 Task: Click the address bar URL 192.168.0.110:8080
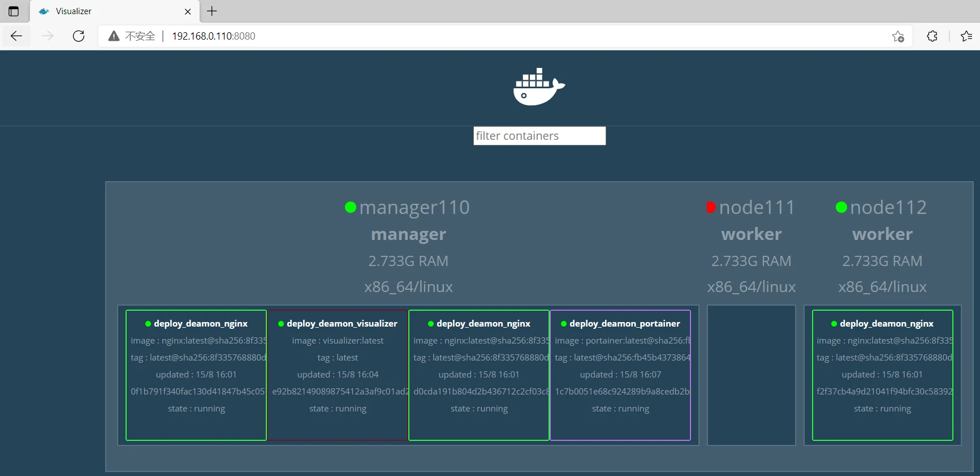tap(214, 36)
